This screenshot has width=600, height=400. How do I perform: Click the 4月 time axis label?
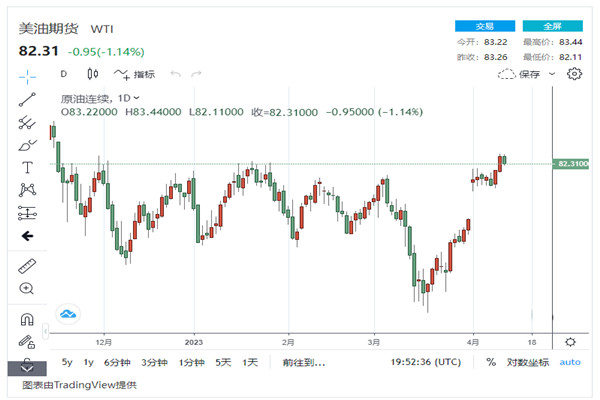click(473, 342)
